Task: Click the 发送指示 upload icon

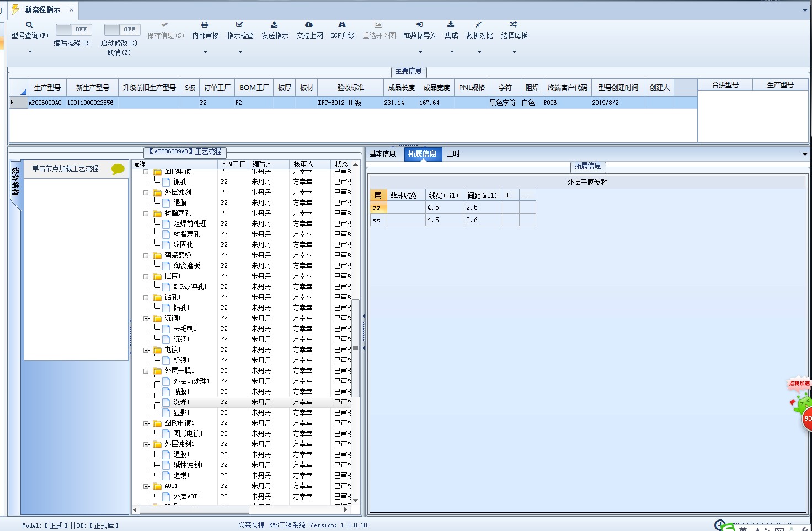Action: [274, 25]
